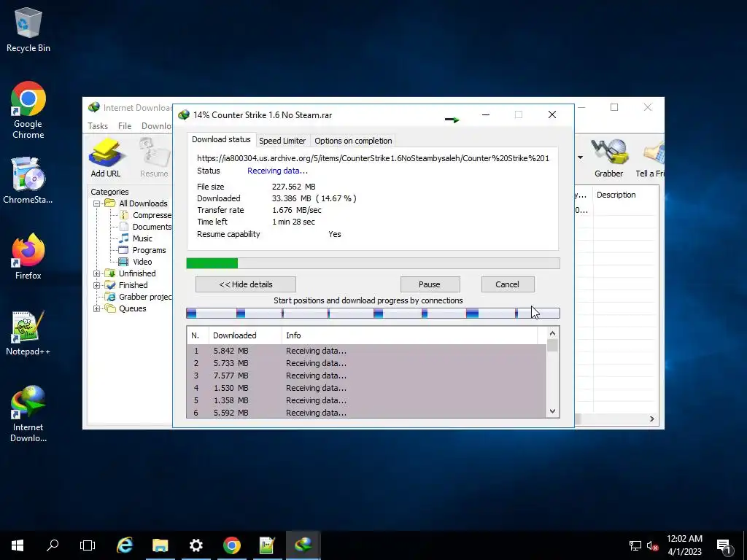Switch to the Download status tab
This screenshot has width=747, height=560.
(x=221, y=139)
